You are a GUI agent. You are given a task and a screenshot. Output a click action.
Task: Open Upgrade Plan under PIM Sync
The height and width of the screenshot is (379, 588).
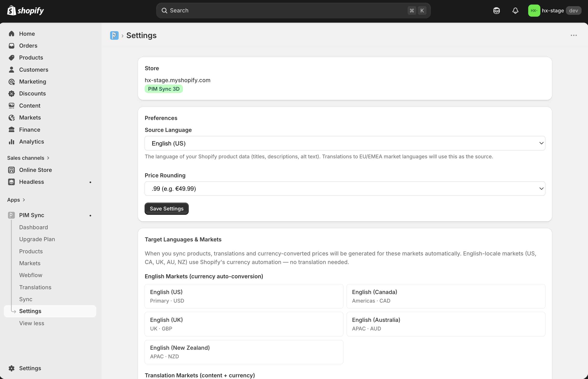(37, 239)
